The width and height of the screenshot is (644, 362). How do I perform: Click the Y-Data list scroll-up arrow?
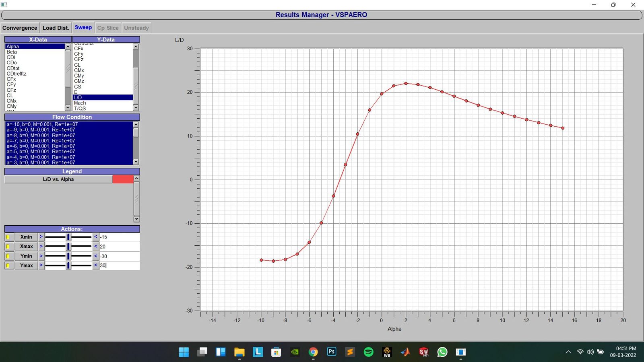[x=136, y=47]
